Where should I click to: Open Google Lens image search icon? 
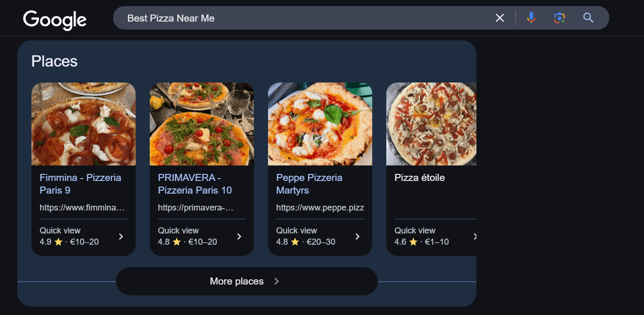click(559, 18)
